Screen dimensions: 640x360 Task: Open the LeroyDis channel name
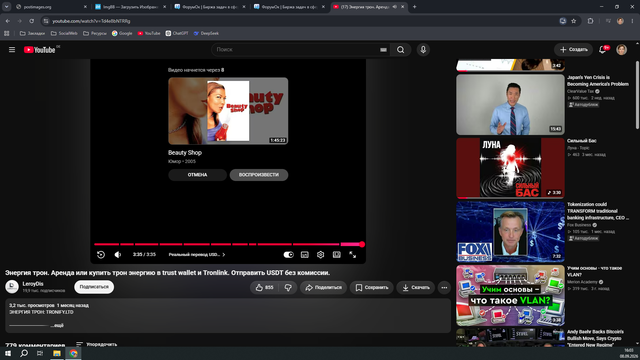click(x=33, y=284)
